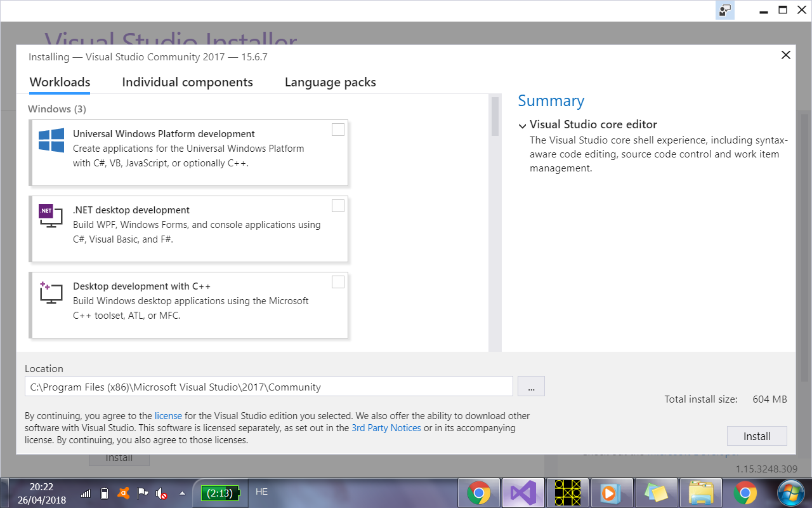Click the Location path input field
812x508 pixels.
tap(269, 386)
